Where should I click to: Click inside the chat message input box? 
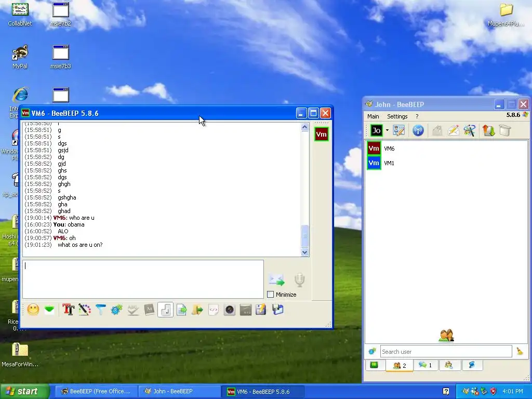point(143,279)
